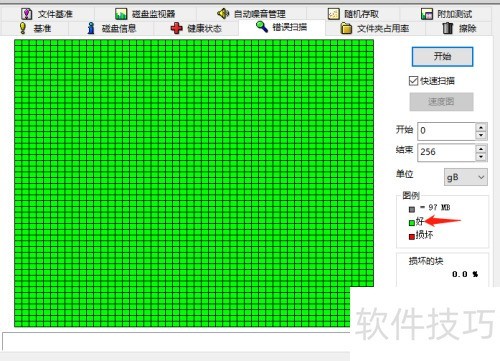500x361 pixels.
Task: Click the 附加测试 icon
Action: tap(427, 14)
